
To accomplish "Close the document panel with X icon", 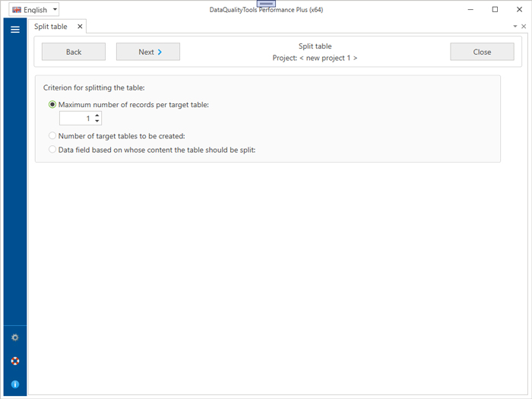I will pyautogui.click(x=524, y=27).
